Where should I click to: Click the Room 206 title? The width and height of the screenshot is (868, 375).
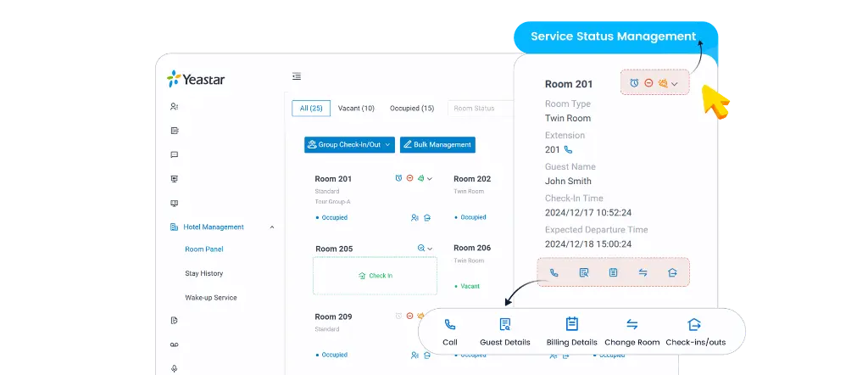(472, 248)
